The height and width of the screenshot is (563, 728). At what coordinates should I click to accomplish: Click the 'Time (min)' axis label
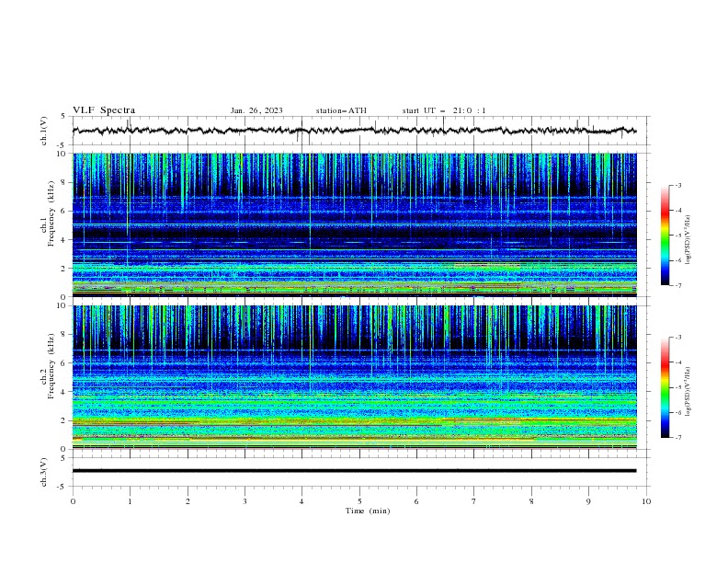368,511
